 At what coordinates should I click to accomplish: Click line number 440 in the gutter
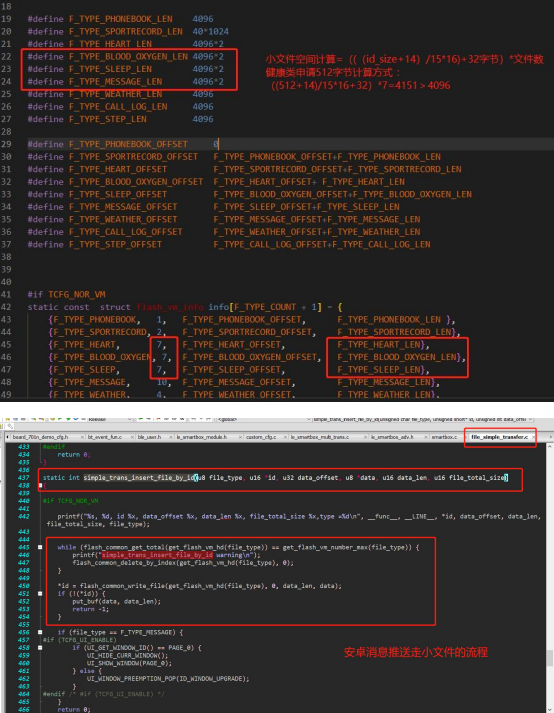[x=24, y=501]
